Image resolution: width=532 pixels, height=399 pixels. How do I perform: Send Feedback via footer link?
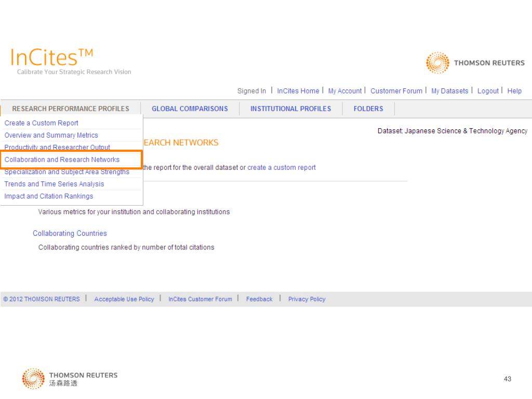pyautogui.click(x=259, y=299)
